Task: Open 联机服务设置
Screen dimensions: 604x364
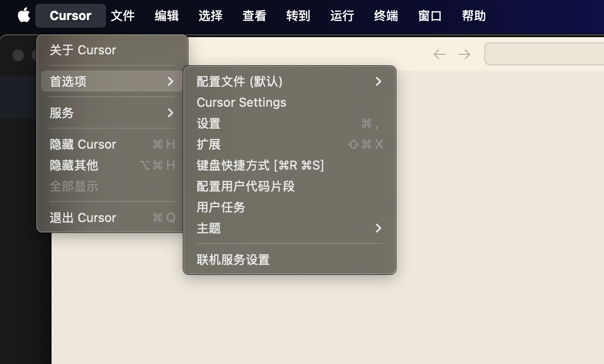Action: [290, 260]
